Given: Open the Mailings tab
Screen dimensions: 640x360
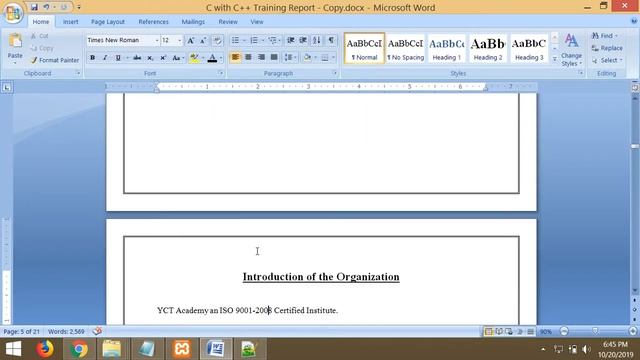Looking at the screenshot, I should pos(193,22).
